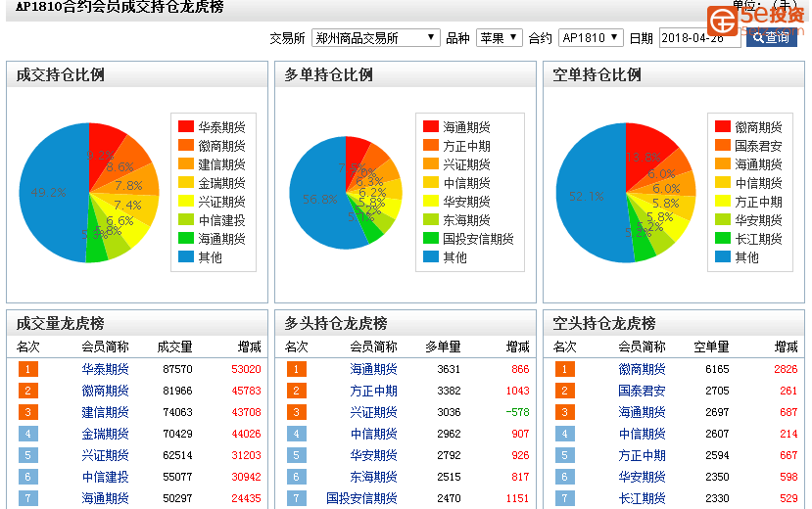The image size is (812, 509).
Task: Click 多单量 value 3631
Action: pyautogui.click(x=449, y=369)
